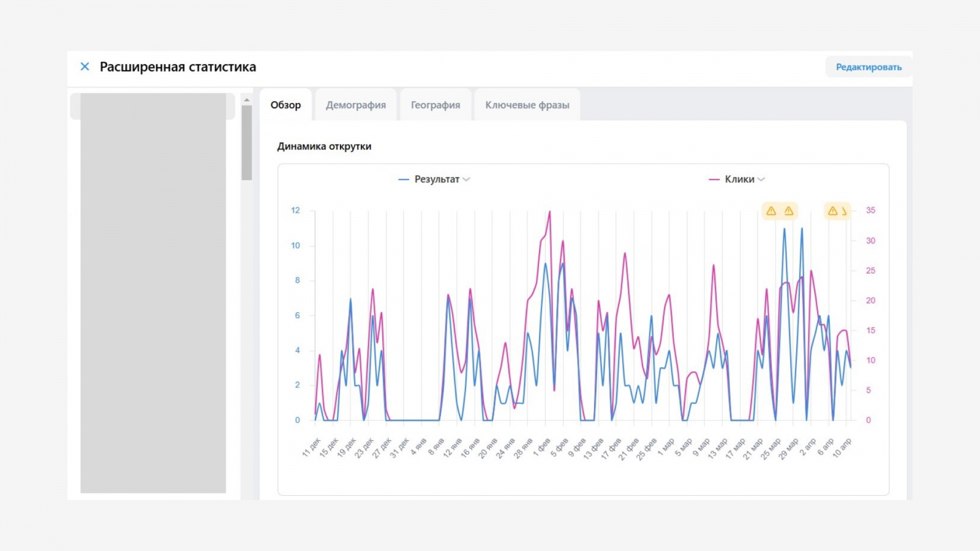Click full warning icon above 6 апр

[832, 211]
